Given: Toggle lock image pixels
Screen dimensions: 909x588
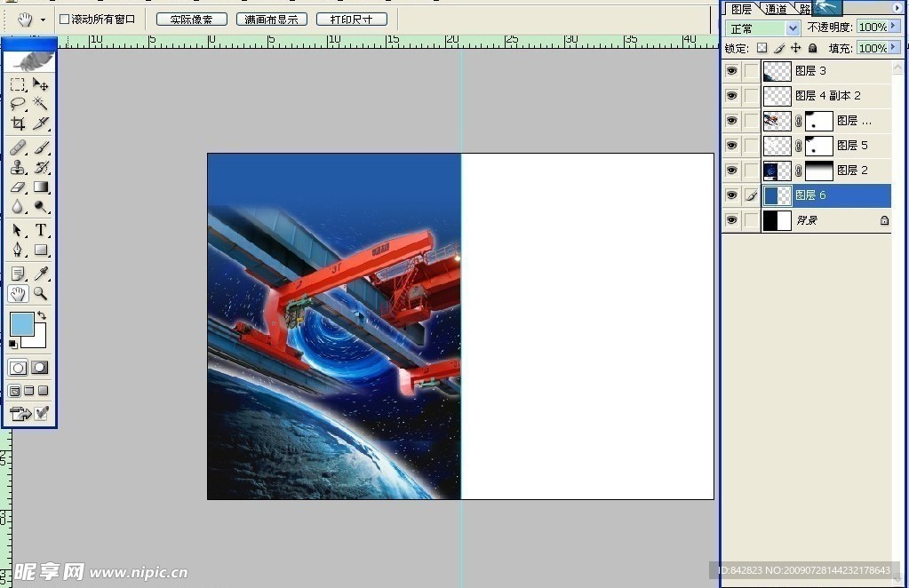Looking at the screenshot, I should tap(779, 48).
